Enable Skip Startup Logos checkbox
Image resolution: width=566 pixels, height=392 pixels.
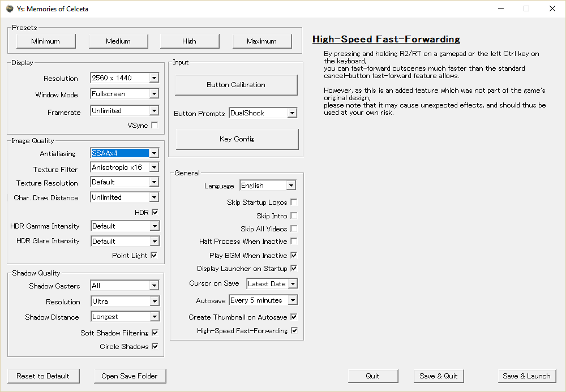294,202
